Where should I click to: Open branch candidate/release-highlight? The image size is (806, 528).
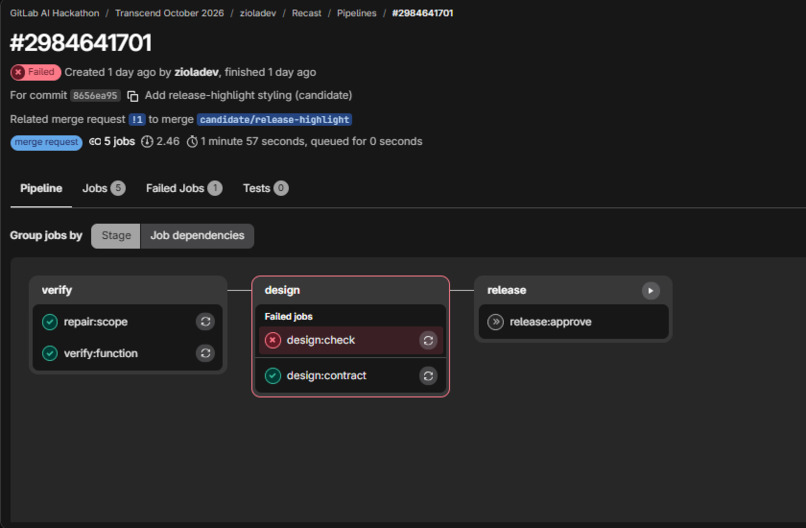coord(274,119)
